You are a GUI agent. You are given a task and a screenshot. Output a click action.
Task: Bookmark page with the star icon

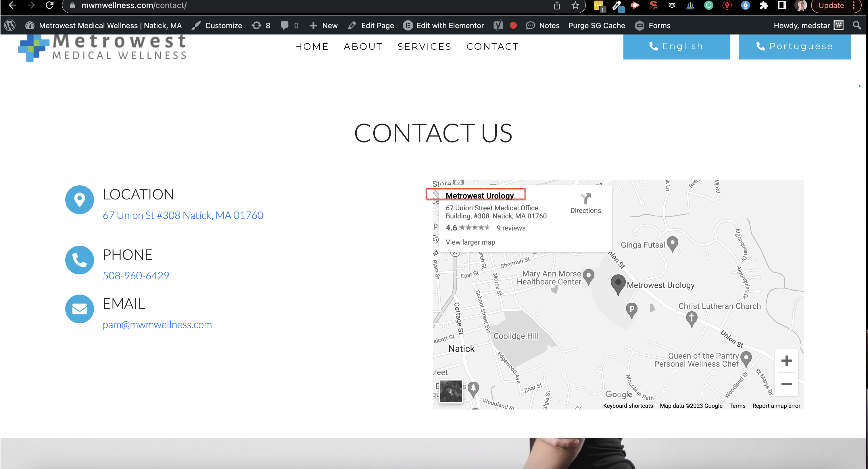(575, 5)
